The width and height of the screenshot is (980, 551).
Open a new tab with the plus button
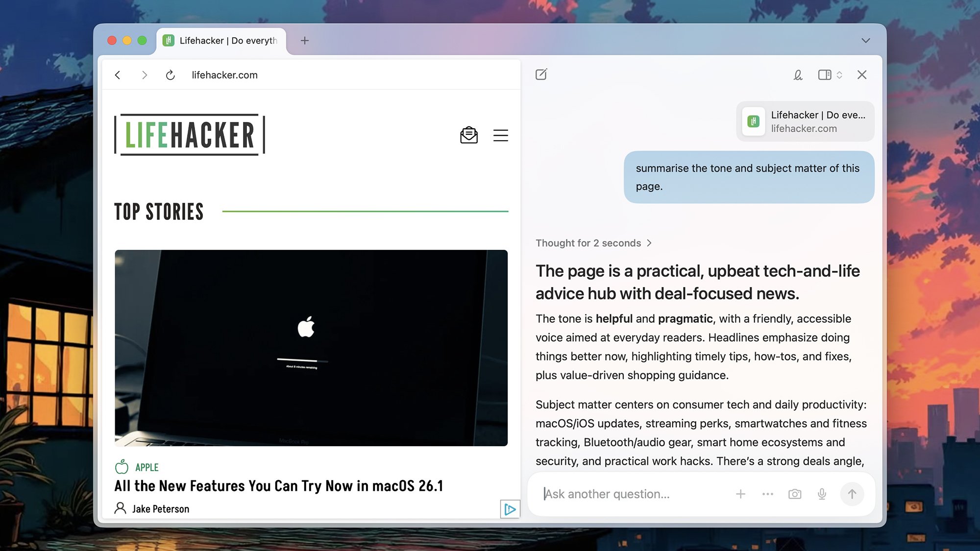[x=305, y=41]
